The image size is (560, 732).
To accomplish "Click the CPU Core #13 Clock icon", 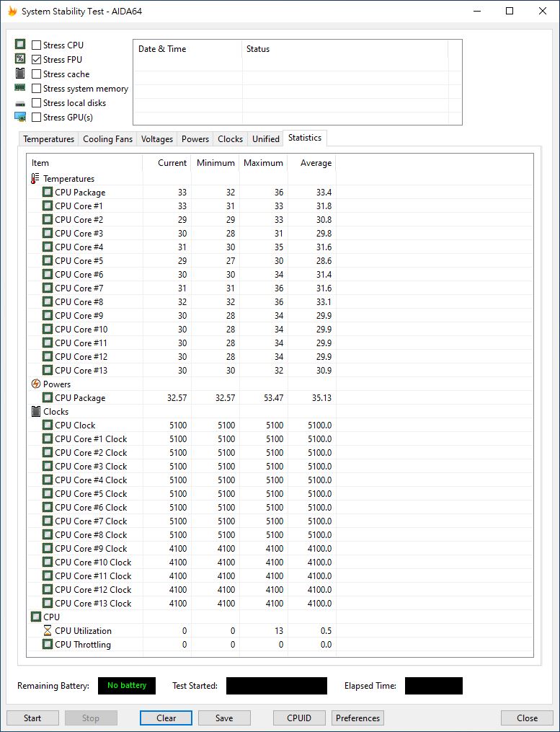I will pos(47,603).
